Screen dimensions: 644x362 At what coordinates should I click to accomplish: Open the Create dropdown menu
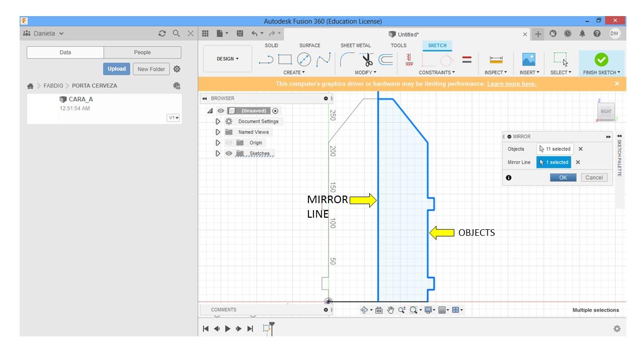(x=294, y=72)
